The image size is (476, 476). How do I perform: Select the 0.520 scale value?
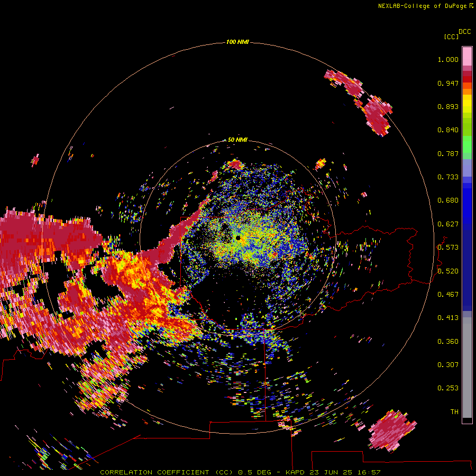(448, 271)
